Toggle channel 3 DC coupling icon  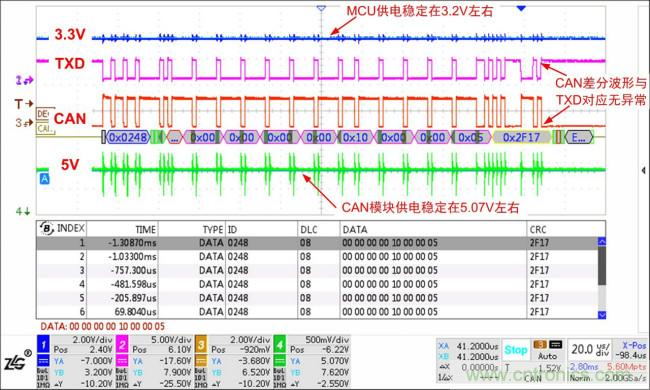(201, 360)
